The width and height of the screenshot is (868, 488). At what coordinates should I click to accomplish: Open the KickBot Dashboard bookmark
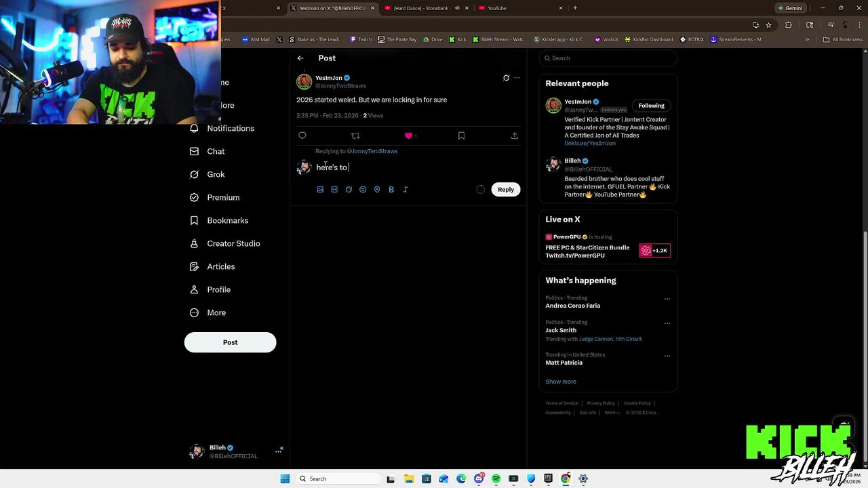648,39
